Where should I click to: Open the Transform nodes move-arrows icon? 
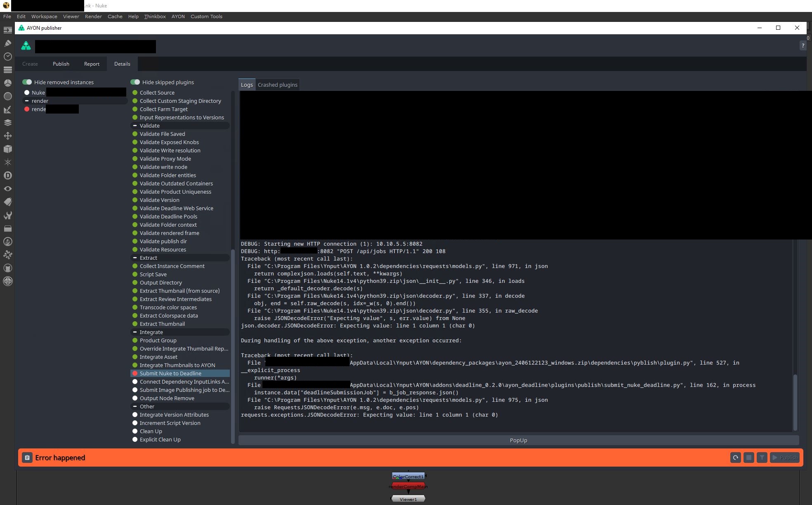pos(7,136)
